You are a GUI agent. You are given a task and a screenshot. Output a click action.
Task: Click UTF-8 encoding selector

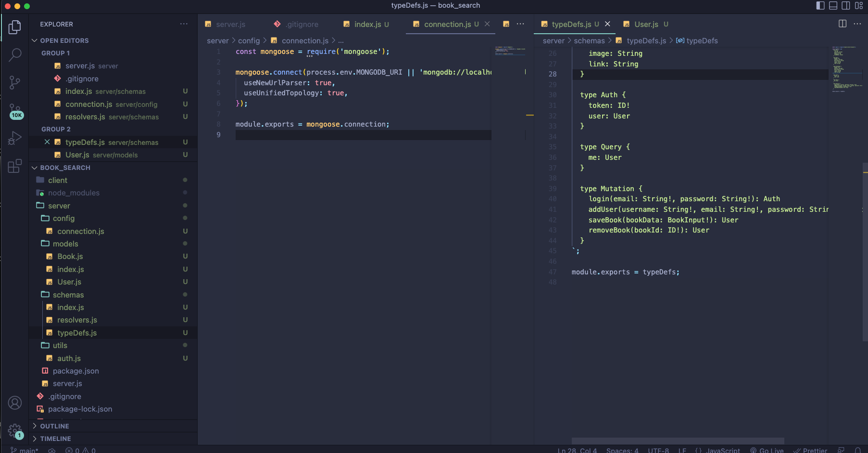click(x=658, y=450)
